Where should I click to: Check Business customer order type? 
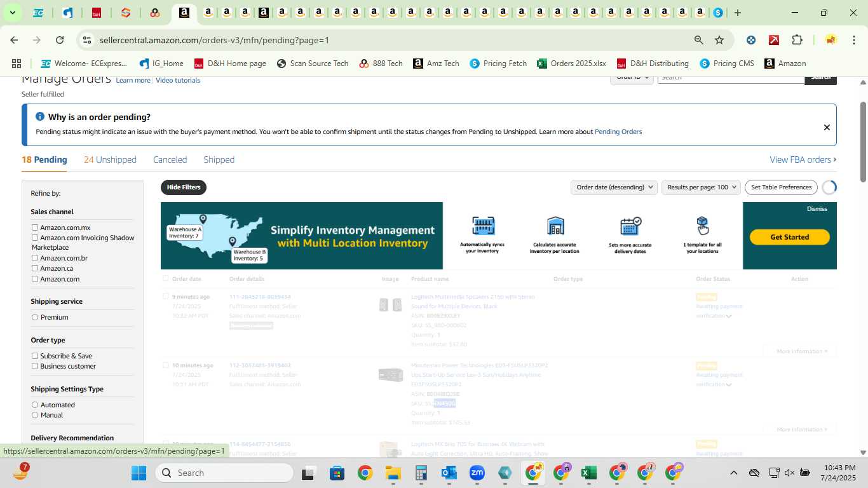(x=35, y=366)
